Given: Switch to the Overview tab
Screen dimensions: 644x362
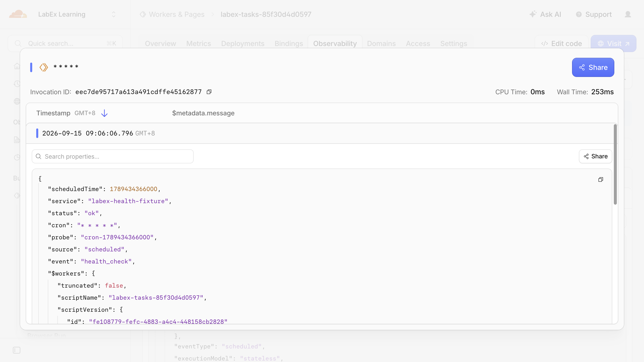Looking at the screenshot, I should [160, 43].
